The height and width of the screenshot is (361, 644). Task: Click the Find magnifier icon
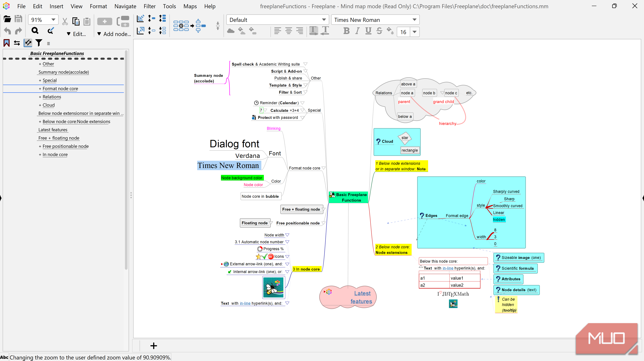pyautogui.click(x=35, y=31)
